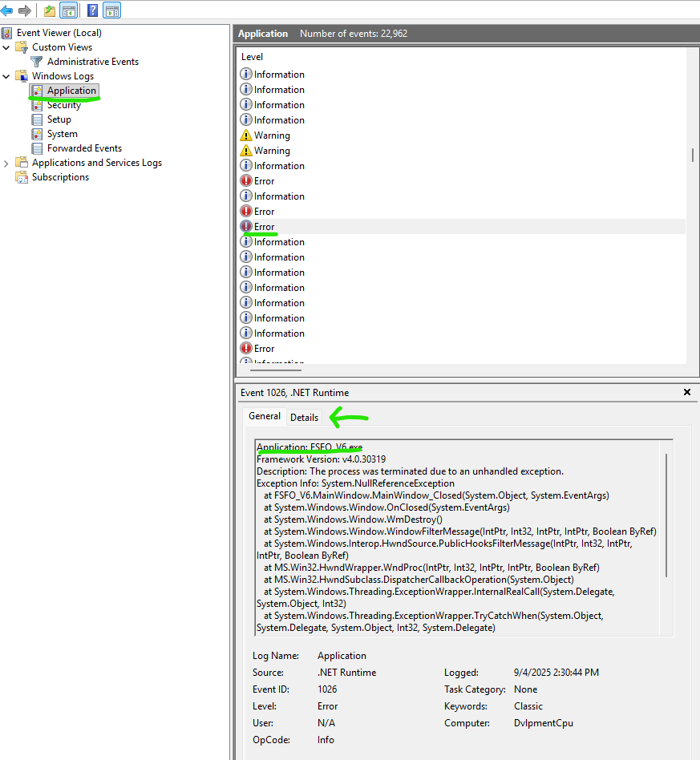Click the Up One Level folder icon
700x760 pixels.
[50, 10]
